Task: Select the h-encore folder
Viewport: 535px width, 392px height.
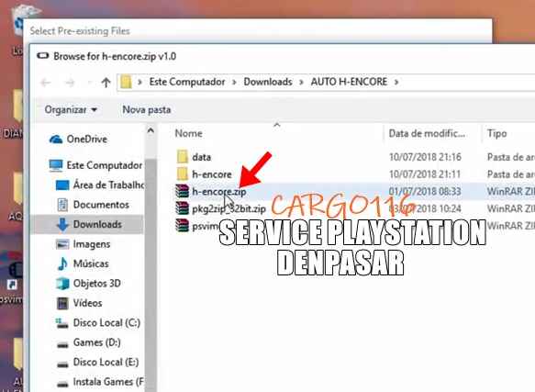Action: [212, 174]
